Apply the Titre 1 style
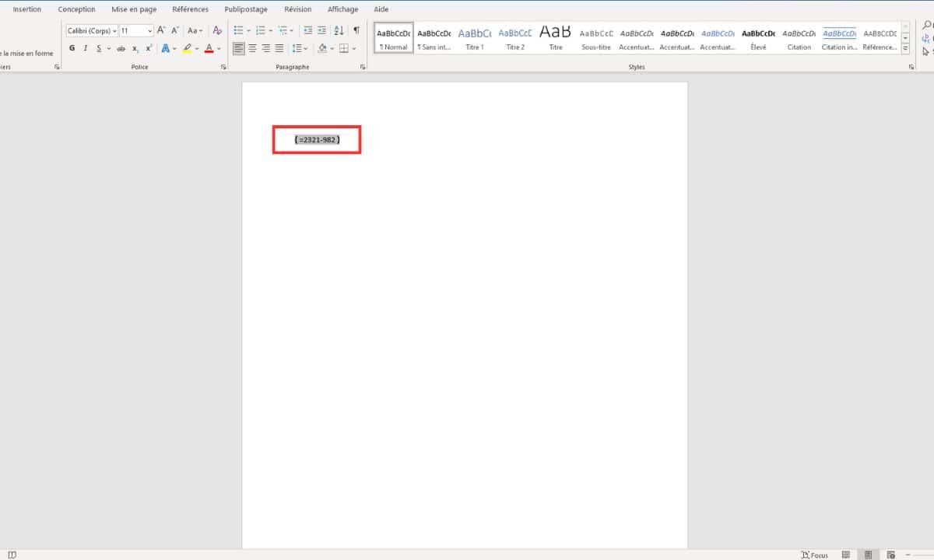 475,38
